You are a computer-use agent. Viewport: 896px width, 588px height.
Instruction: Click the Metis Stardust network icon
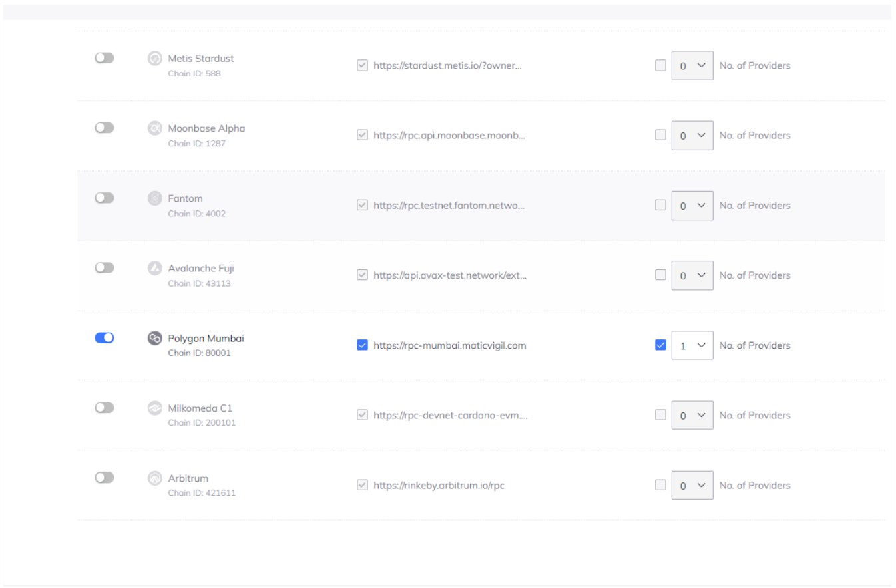click(154, 59)
